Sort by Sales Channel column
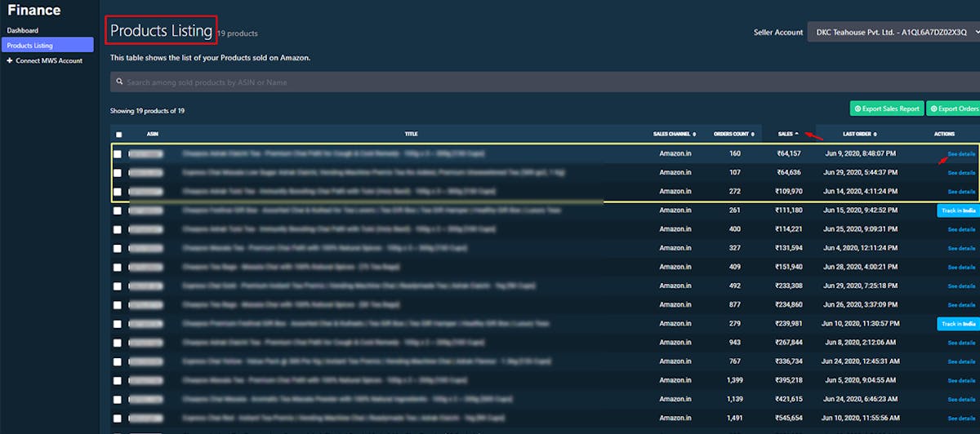This screenshot has width=980, height=434. tap(675, 134)
